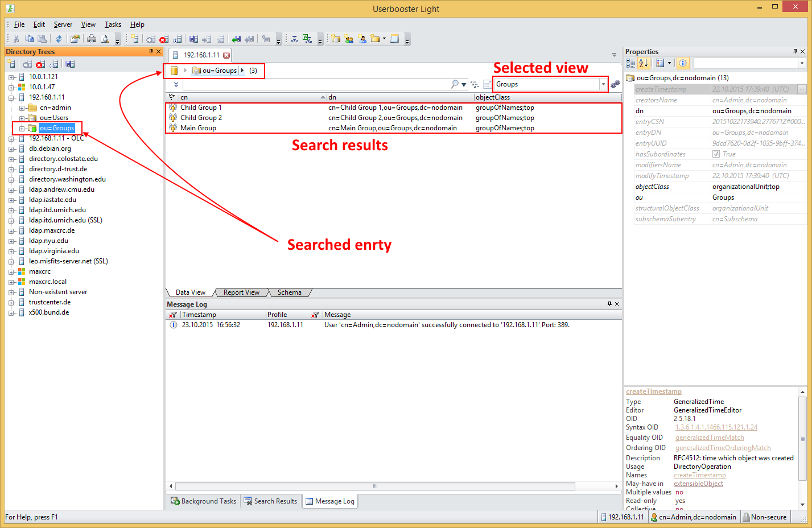Click the Copy icon in the main toolbar
The width and height of the screenshot is (812, 528).
pos(29,39)
